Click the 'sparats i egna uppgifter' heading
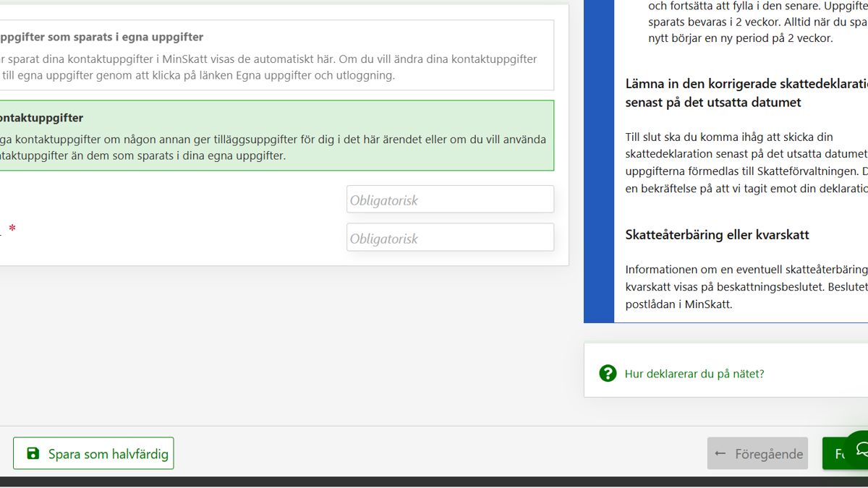 point(101,37)
